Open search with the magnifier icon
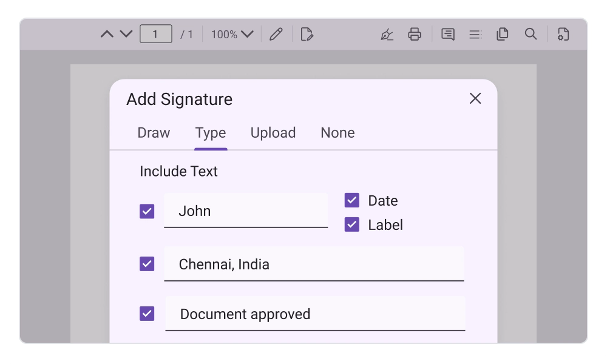This screenshot has width=607, height=364. (x=531, y=34)
